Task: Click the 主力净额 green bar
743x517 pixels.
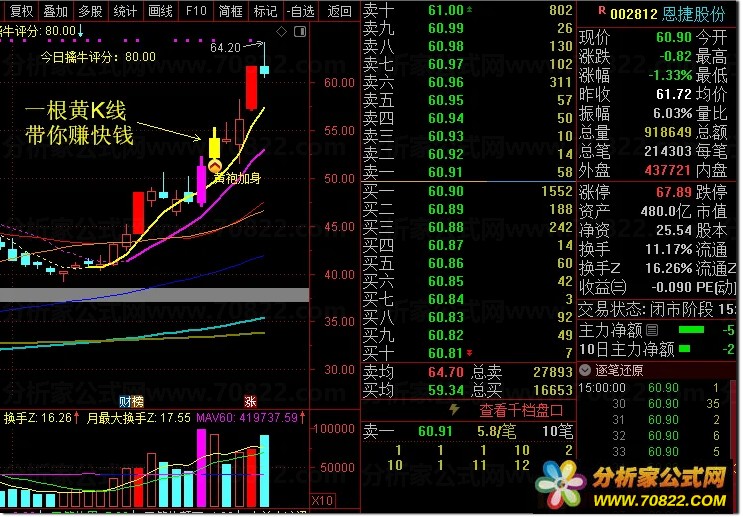Action: tap(691, 330)
